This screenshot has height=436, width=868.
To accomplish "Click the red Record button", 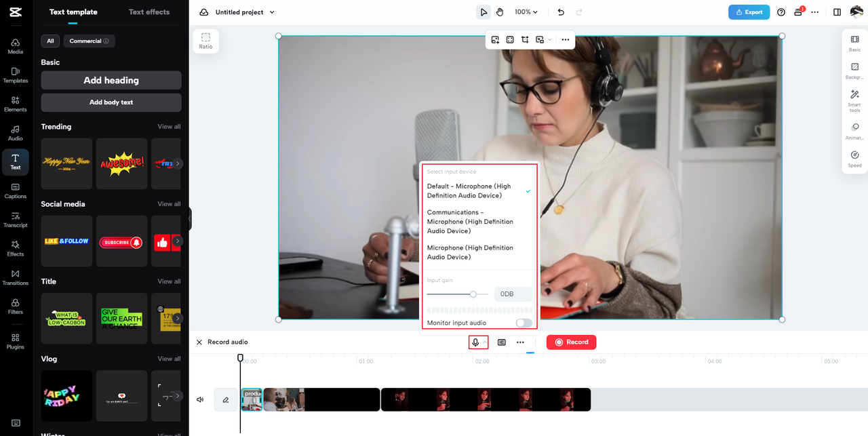I will pyautogui.click(x=571, y=342).
